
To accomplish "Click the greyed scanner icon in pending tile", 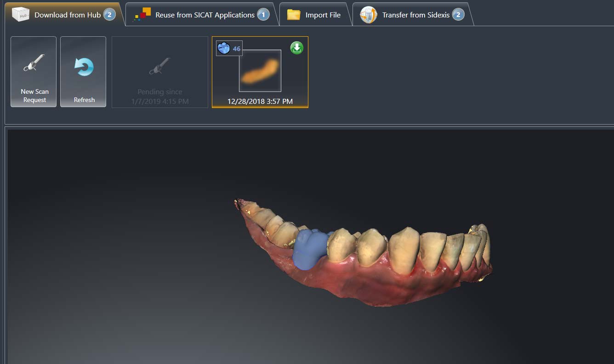I will click(x=160, y=66).
